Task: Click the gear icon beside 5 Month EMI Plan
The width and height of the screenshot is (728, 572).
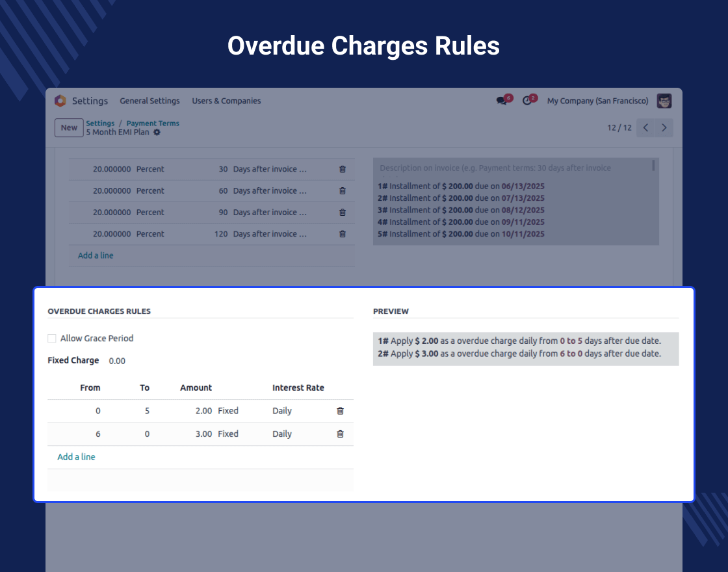Action: 157,133
